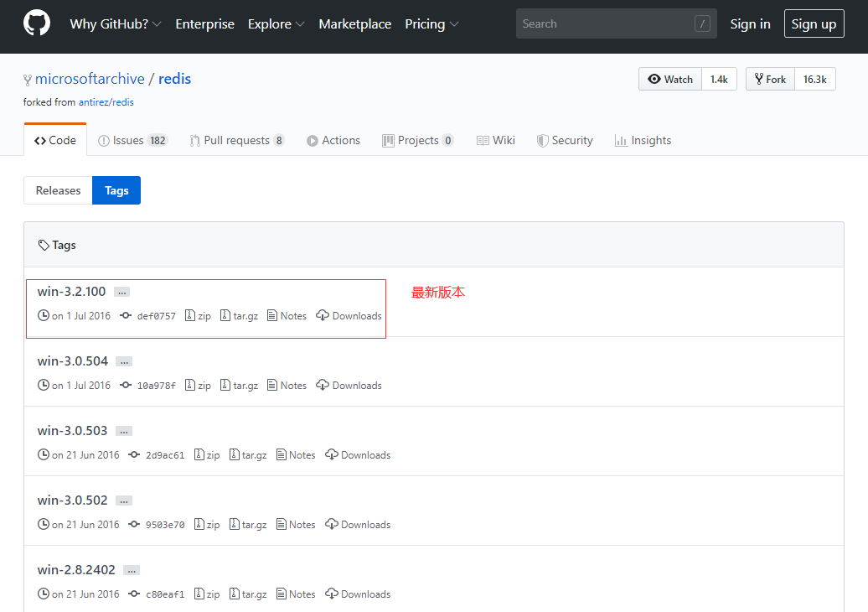Viewport: 868px width, 612px height.
Task: Open the 16.3k forks count
Action: pyautogui.click(x=815, y=79)
